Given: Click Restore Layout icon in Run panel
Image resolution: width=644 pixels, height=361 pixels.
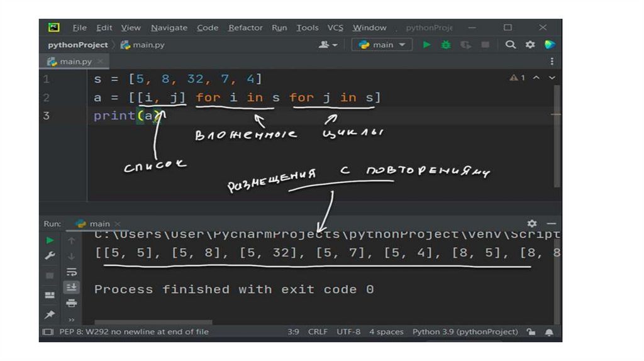Looking at the screenshot, I should 50,296.
